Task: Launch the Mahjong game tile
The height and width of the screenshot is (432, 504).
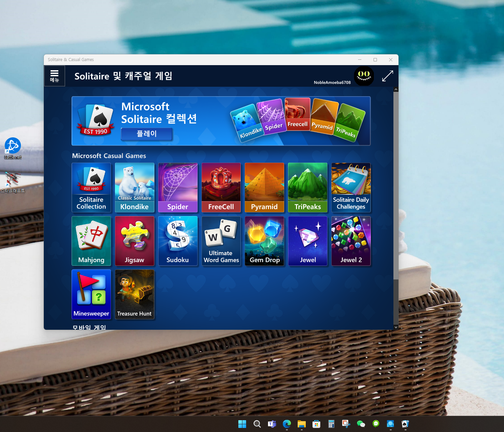Action: (x=91, y=241)
